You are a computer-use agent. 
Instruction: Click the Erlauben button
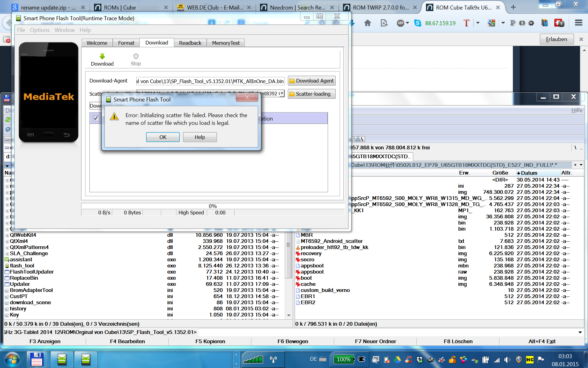coord(556,39)
